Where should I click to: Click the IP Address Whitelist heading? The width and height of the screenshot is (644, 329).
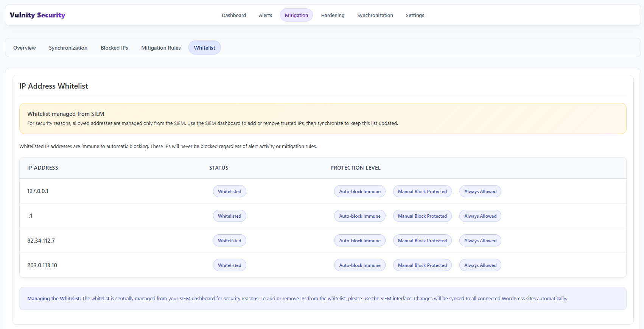point(54,86)
